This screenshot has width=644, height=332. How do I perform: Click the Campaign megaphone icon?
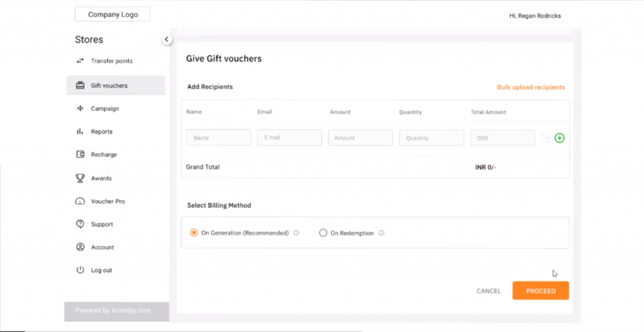[x=80, y=109]
